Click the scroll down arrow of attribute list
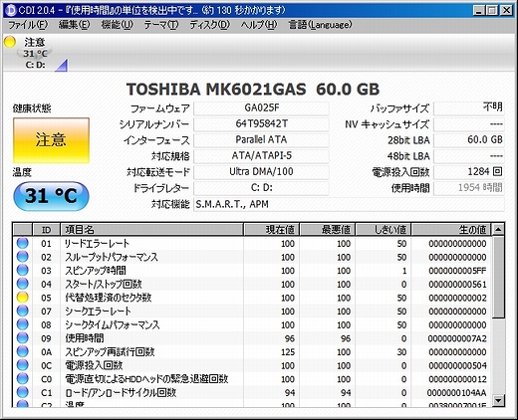518x420 pixels. click(x=498, y=400)
